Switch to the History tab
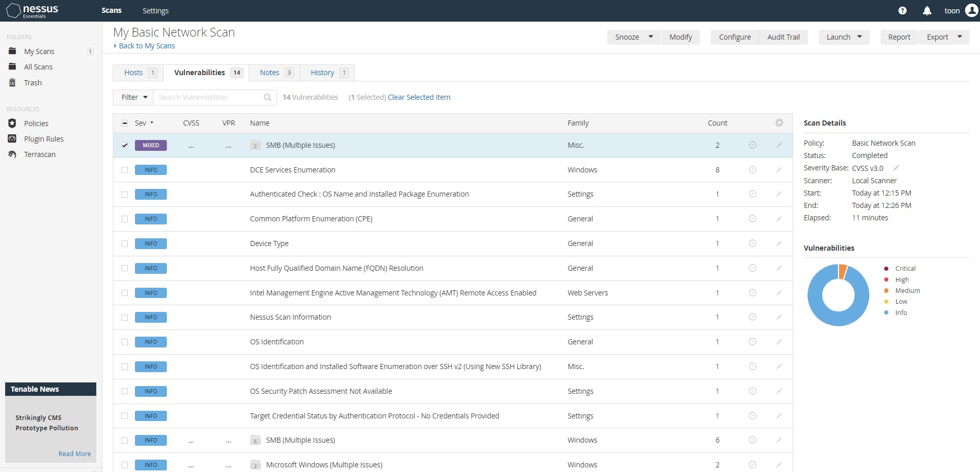 (x=322, y=73)
